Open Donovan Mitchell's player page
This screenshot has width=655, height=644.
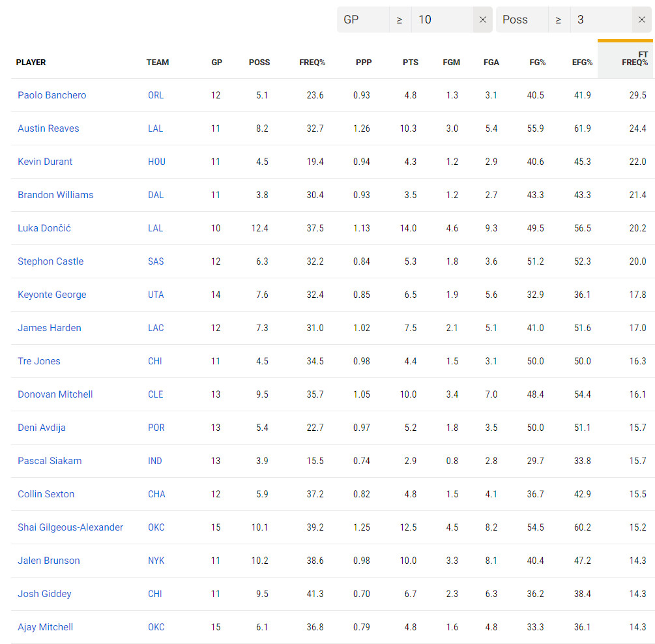[55, 394]
